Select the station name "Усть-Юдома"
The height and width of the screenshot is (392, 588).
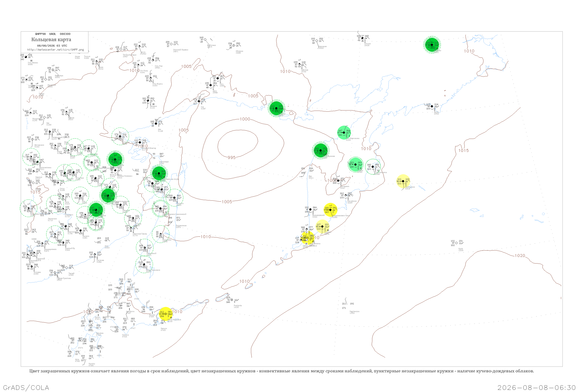coord(158,84)
